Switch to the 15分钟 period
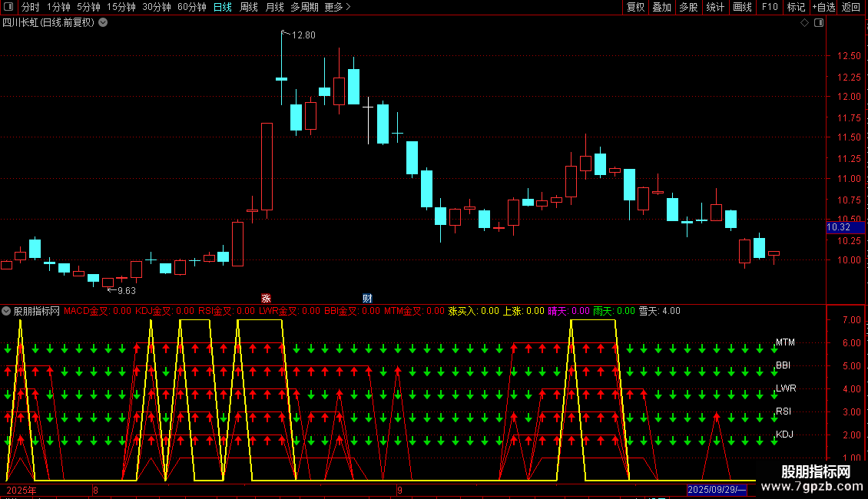This screenshot has width=868, height=499. pos(121,7)
